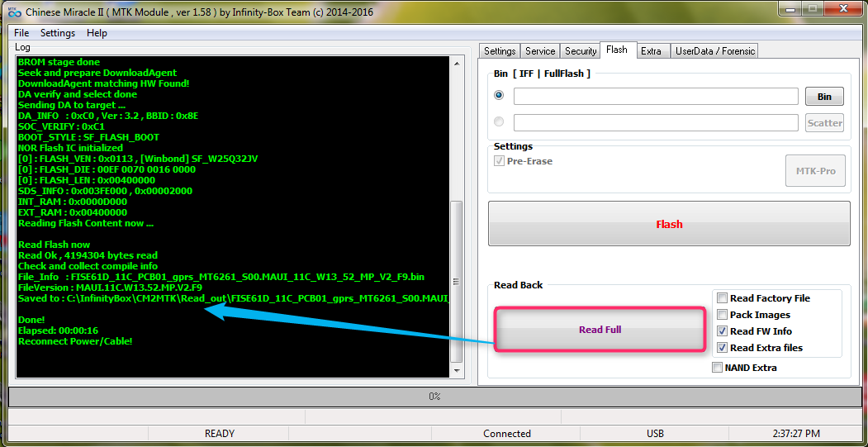Open the UserData / Forensic tab
Viewport: 868px width, 447px height.
(x=714, y=51)
